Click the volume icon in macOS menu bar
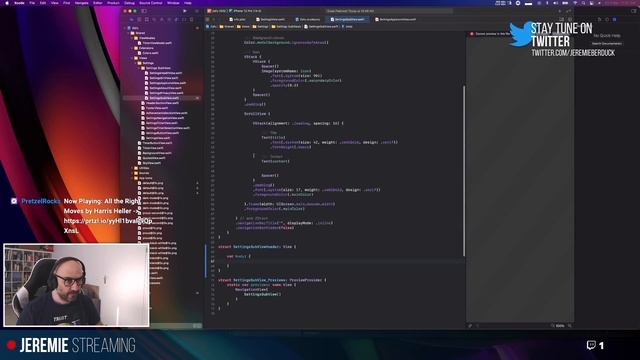The width and height of the screenshot is (640, 360). [x=556, y=3]
